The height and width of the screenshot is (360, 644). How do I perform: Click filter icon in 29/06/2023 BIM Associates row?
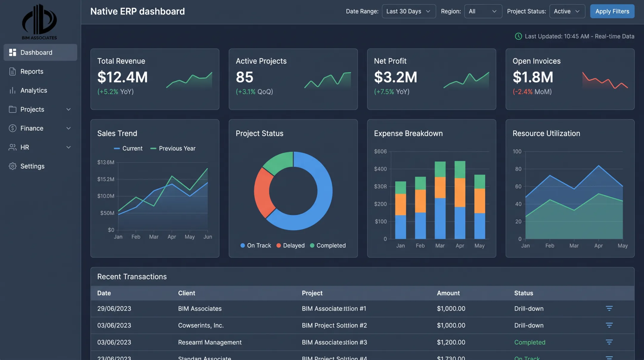[609, 308]
